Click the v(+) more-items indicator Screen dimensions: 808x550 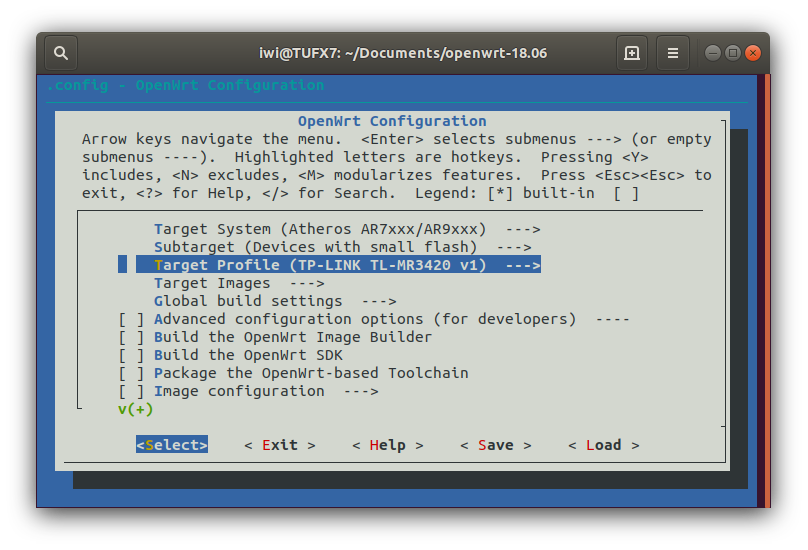(136, 410)
